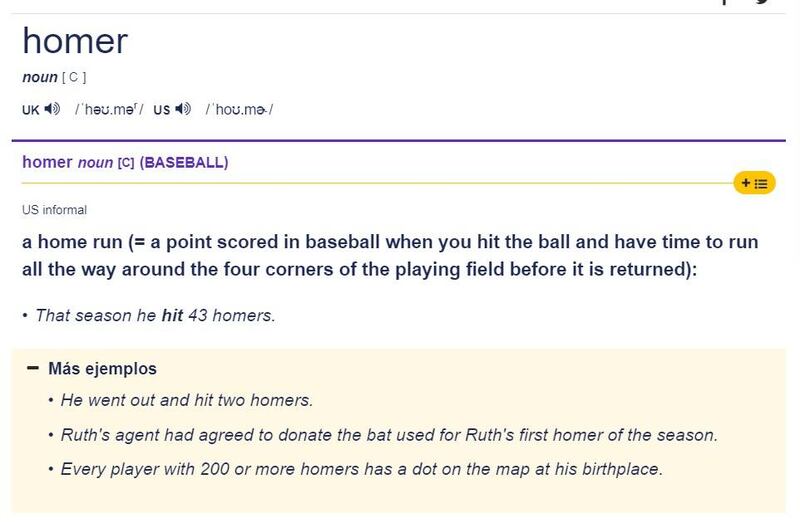This screenshot has width=800, height=523.
Task: Click the 'Más ejemplos' heading
Action: [102, 369]
